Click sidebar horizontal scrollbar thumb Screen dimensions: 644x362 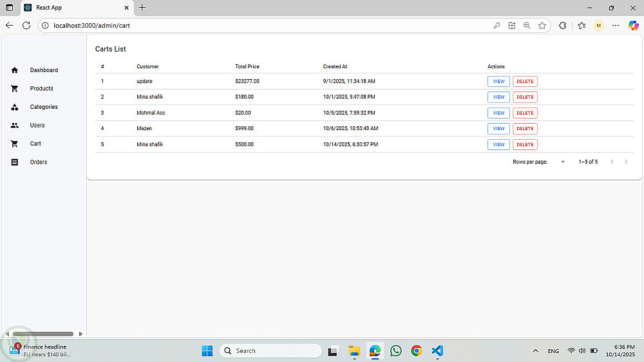coord(43,334)
